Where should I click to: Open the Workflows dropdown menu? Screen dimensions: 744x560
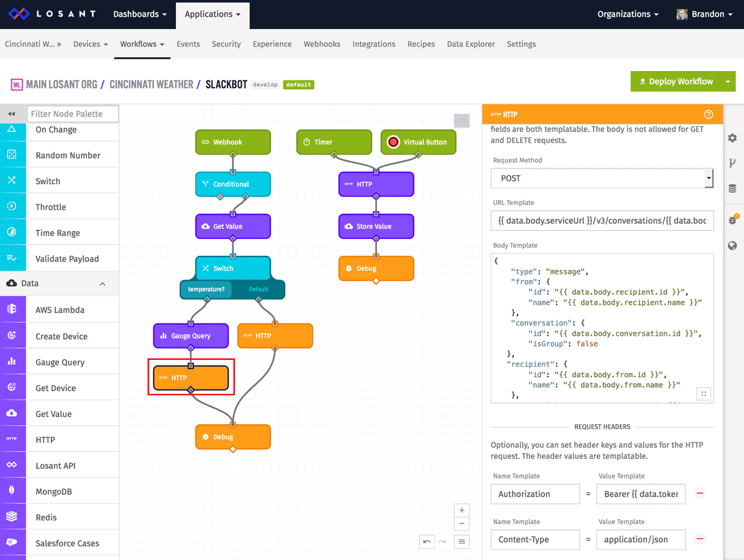pos(142,44)
